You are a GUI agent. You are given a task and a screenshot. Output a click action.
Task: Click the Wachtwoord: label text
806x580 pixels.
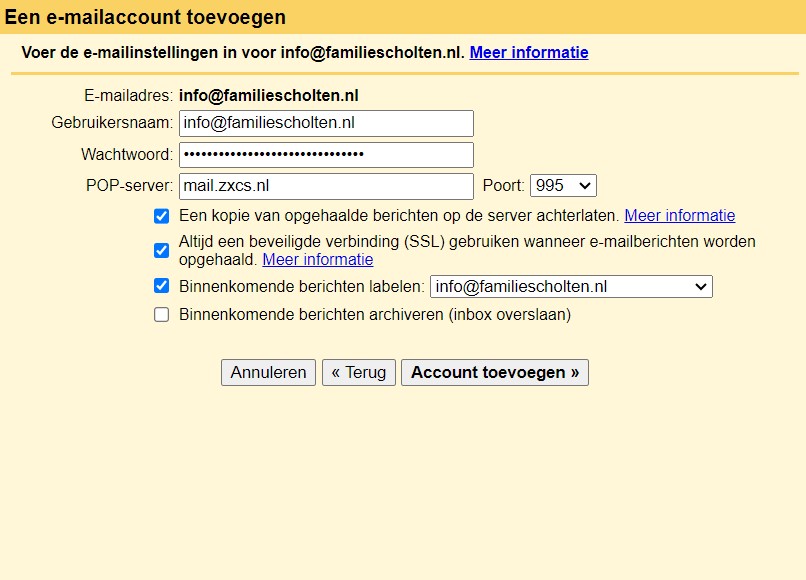pos(127,155)
